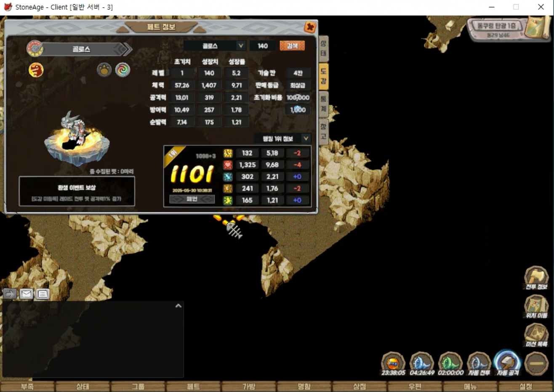
Task: Click the orange EXP buff timer icon
Action: (x=393, y=363)
